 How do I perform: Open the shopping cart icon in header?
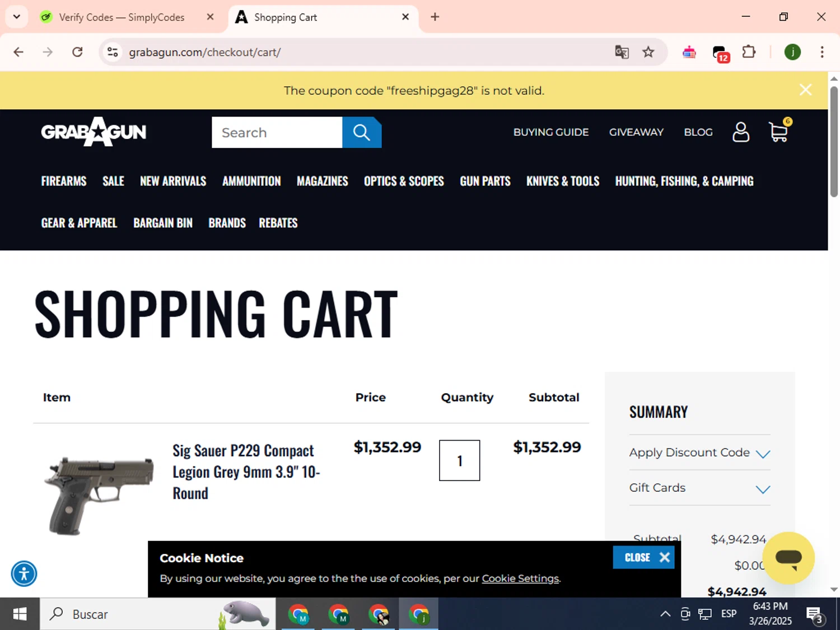click(x=779, y=131)
